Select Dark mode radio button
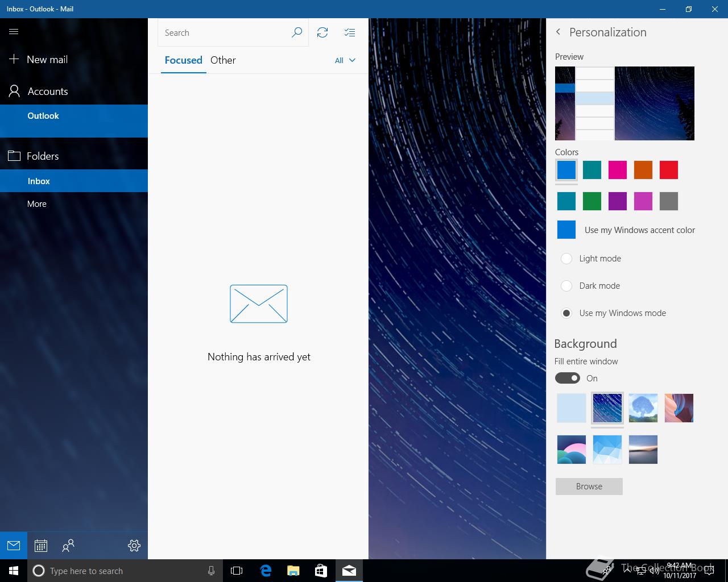The image size is (728, 582). click(x=566, y=286)
